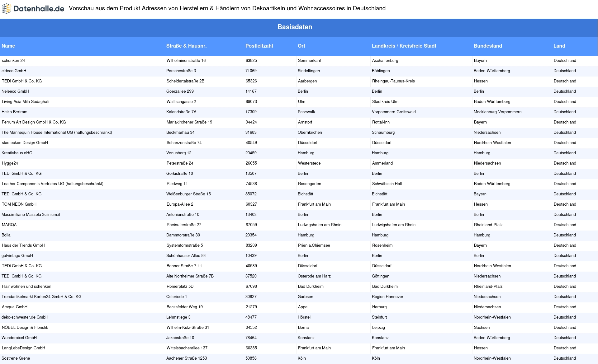598x364 pixels.
Task: Select the Ort column header
Action: click(301, 46)
